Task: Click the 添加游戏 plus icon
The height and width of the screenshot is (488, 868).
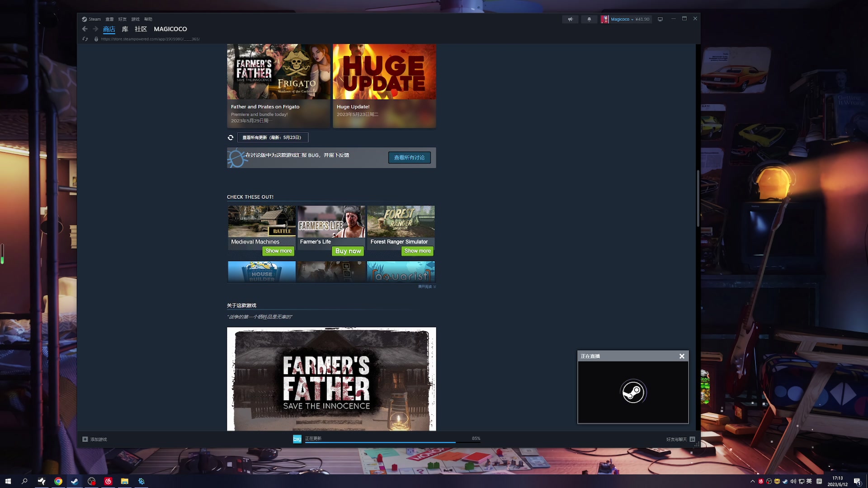Action: (x=85, y=439)
